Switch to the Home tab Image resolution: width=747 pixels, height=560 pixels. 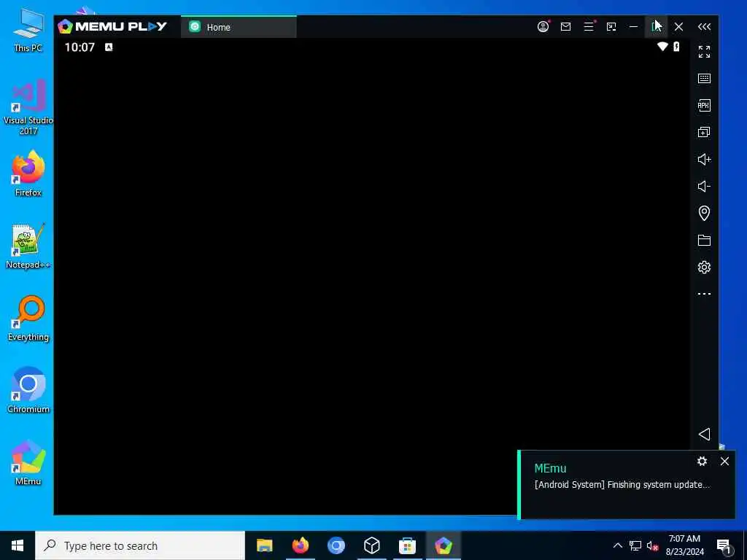pyautogui.click(x=239, y=27)
